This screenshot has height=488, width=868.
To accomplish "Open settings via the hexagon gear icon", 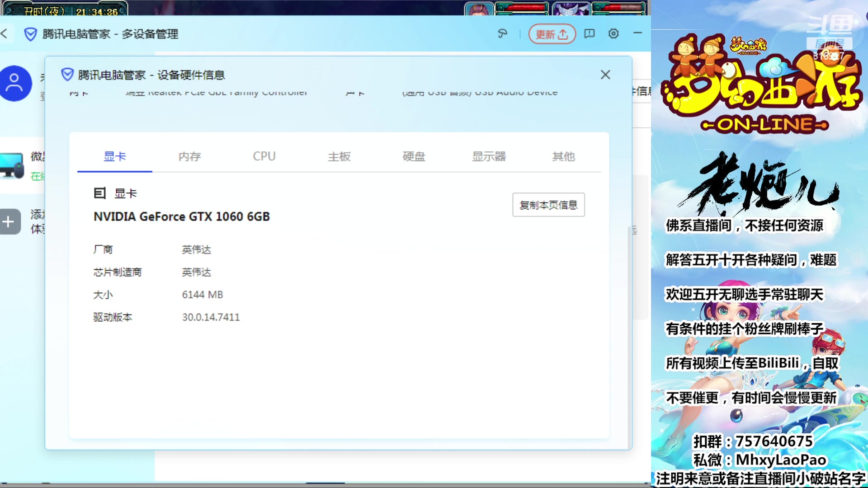I will [x=613, y=33].
